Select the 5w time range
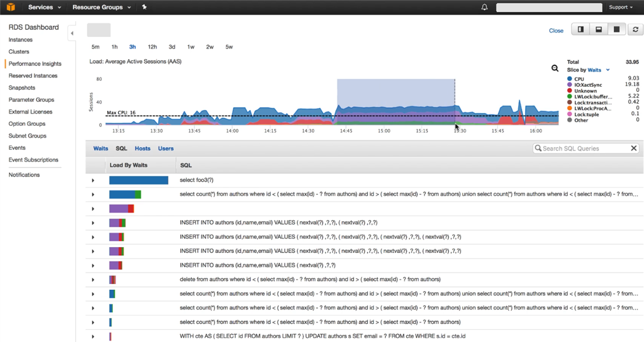 click(229, 47)
